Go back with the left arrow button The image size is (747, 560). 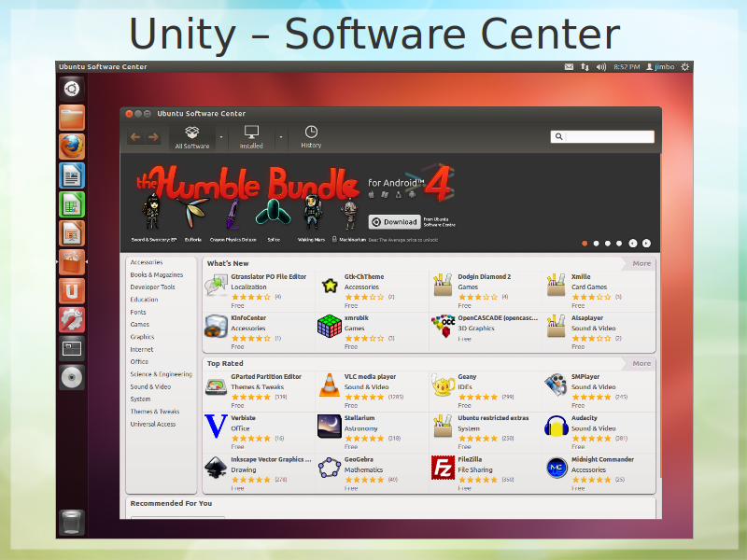(x=135, y=137)
